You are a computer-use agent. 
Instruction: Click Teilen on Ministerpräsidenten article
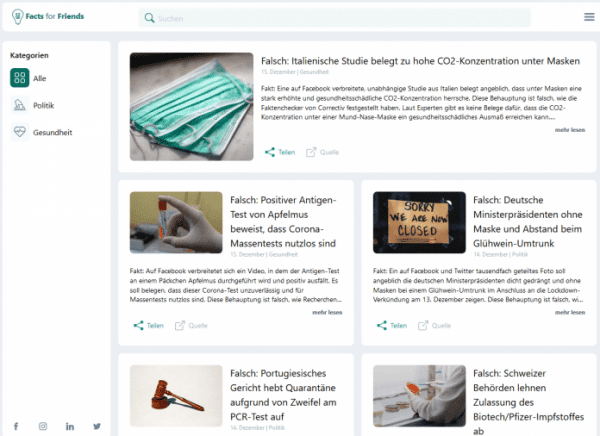click(398, 325)
